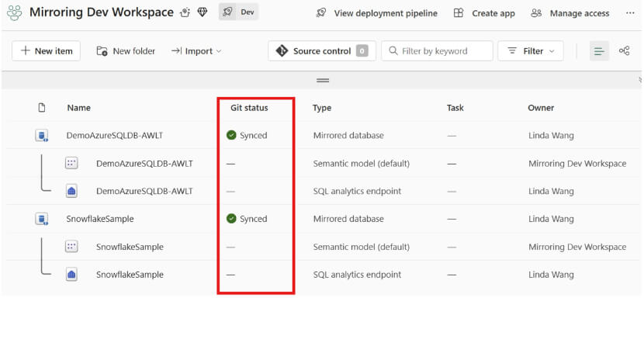Sort by Git status column header
This screenshot has width=644, height=346.
249,108
